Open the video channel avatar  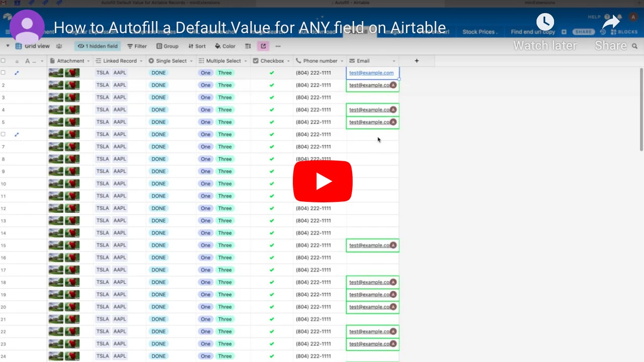(28, 27)
